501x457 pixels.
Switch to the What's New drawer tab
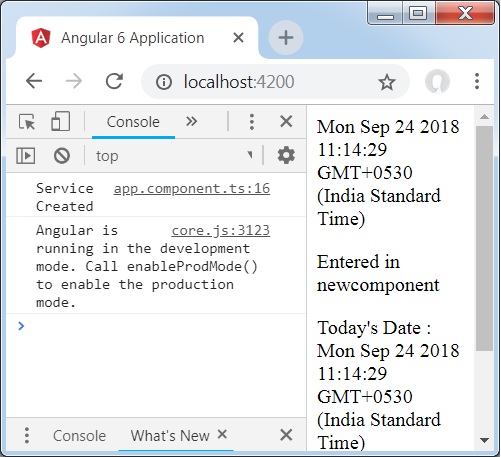pos(170,435)
